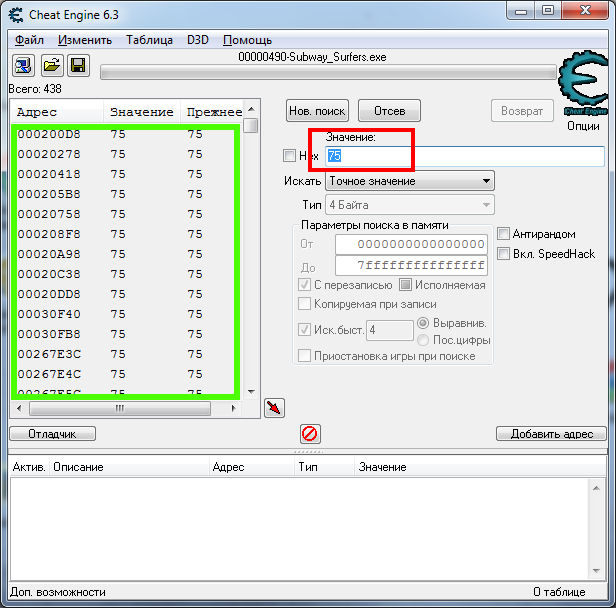Click the red clear list icon
This screenshot has height=608, width=616.
(310, 434)
